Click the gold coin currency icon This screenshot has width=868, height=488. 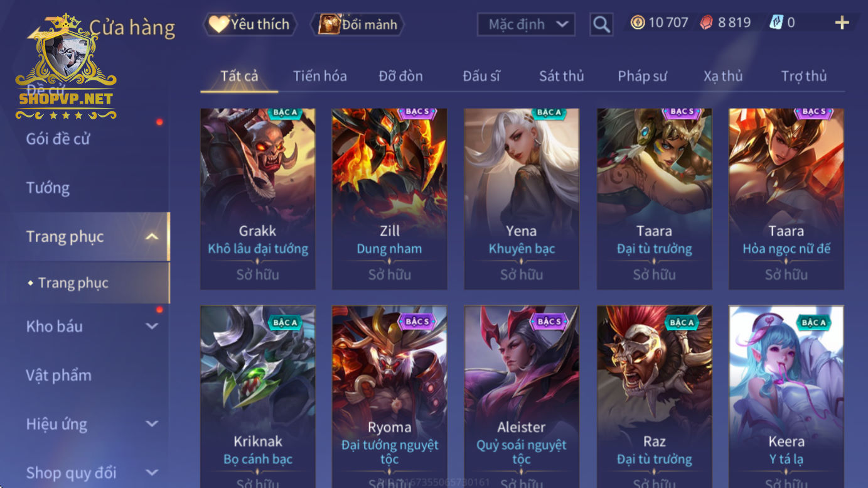(x=638, y=23)
